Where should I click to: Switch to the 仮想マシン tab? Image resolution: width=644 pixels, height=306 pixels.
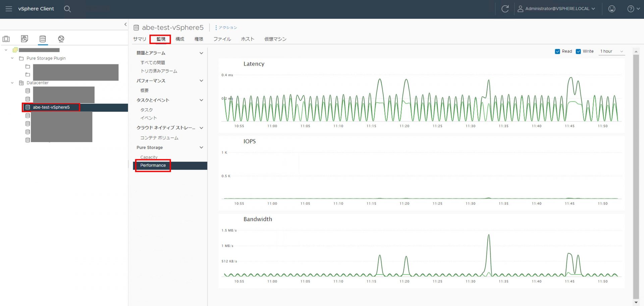(275, 39)
